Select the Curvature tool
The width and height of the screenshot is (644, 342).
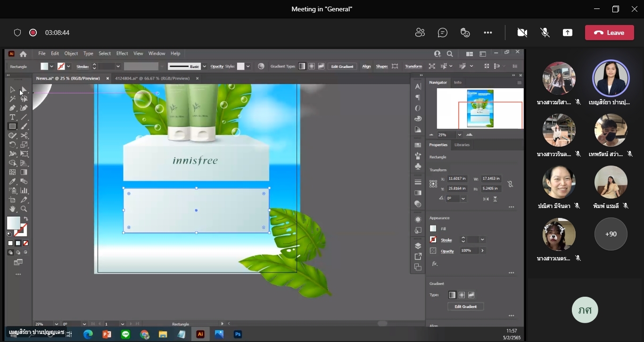pyautogui.click(x=24, y=108)
